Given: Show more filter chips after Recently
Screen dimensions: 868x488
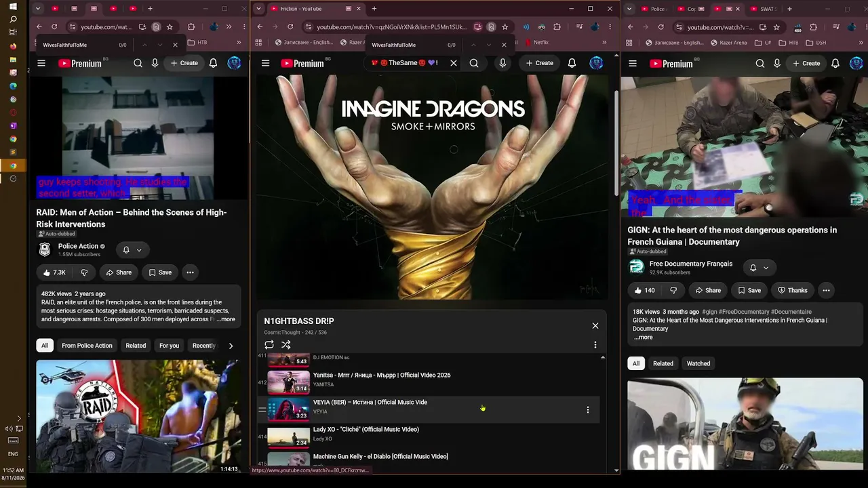Looking at the screenshot, I should pos(231,346).
